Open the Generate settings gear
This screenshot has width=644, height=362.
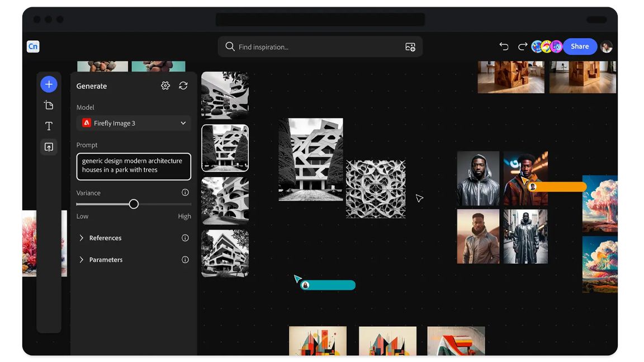[165, 85]
